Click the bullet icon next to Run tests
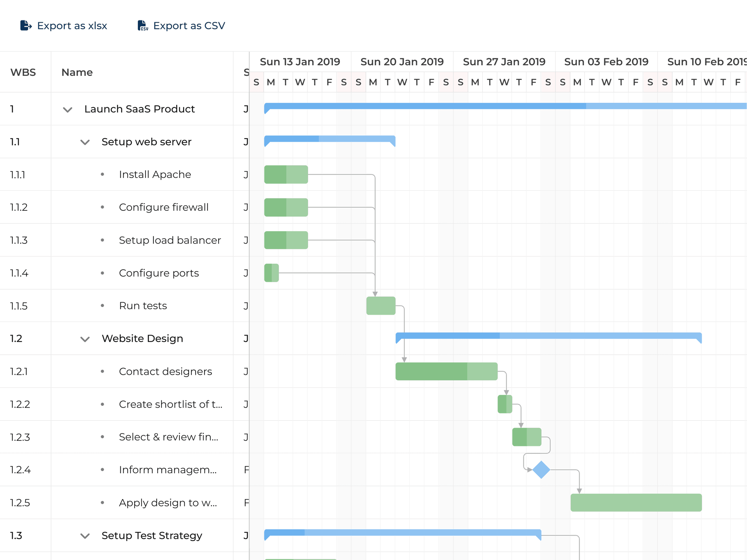Screen dimensions: 747x560 coord(102,306)
